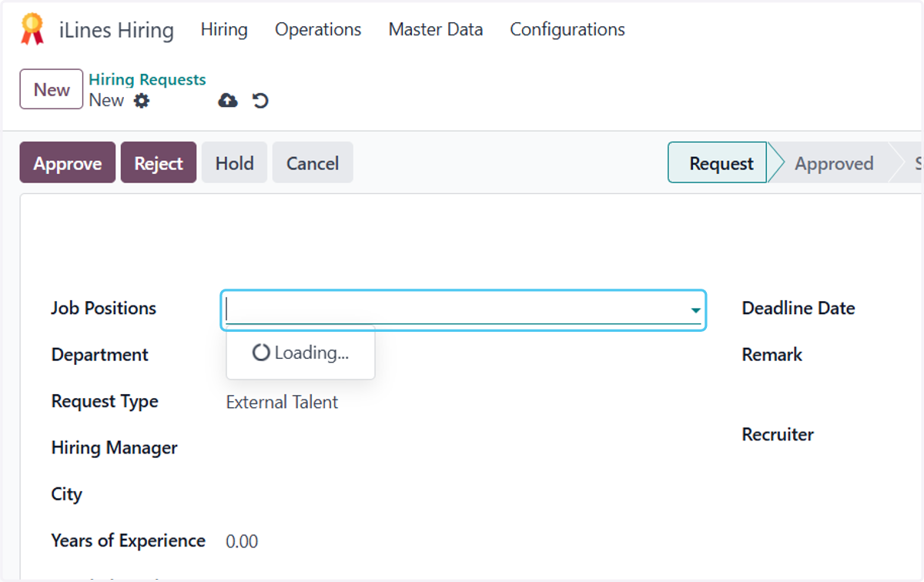924x582 pixels.
Task: Click the Cancel button
Action: [313, 163]
